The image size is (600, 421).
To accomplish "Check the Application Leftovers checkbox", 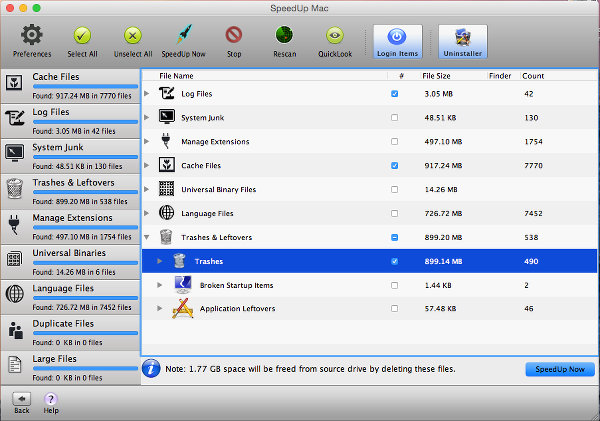I will [x=395, y=308].
